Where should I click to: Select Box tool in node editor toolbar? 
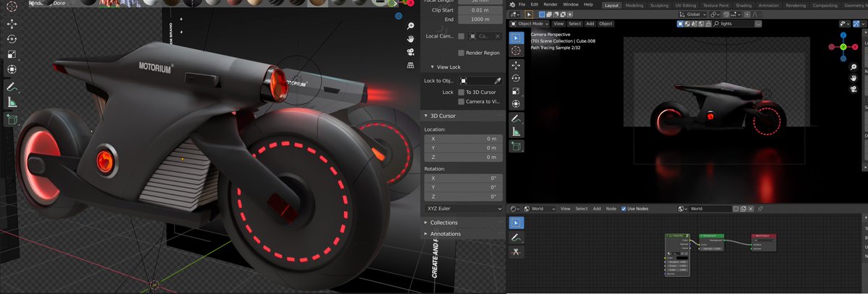point(516,223)
